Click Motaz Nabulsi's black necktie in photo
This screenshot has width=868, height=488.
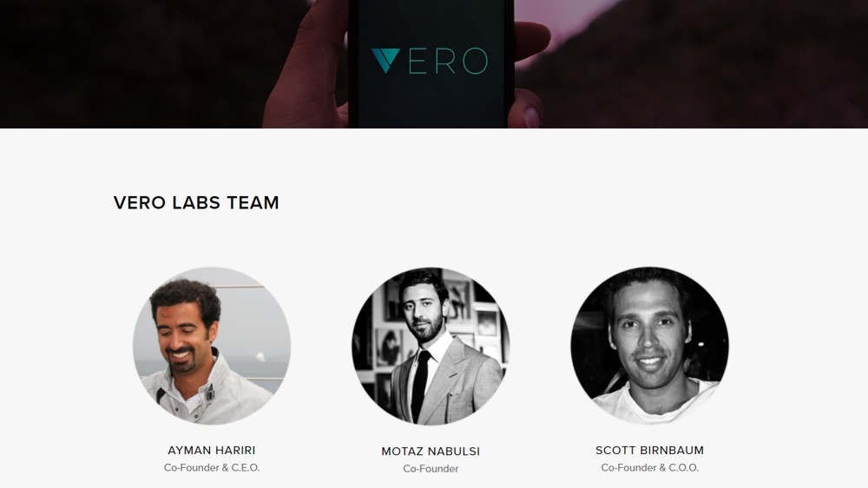click(420, 385)
